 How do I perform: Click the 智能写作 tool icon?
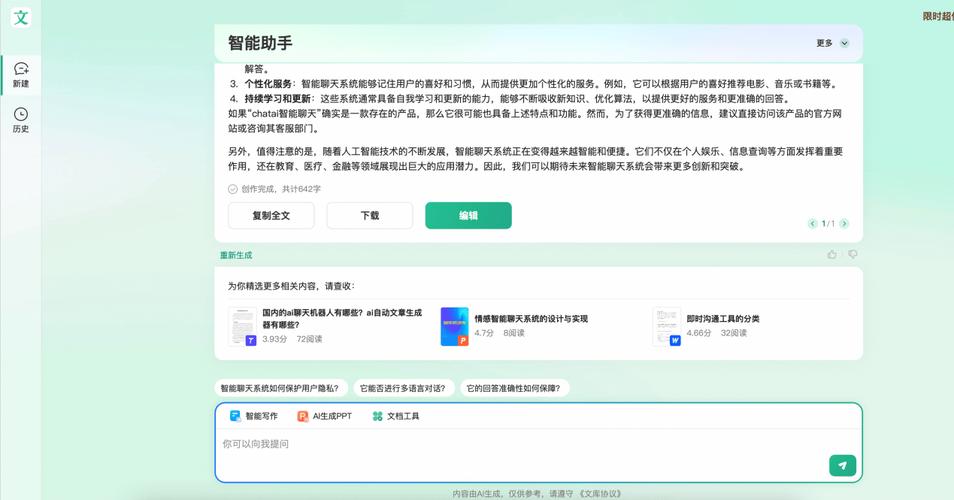235,416
